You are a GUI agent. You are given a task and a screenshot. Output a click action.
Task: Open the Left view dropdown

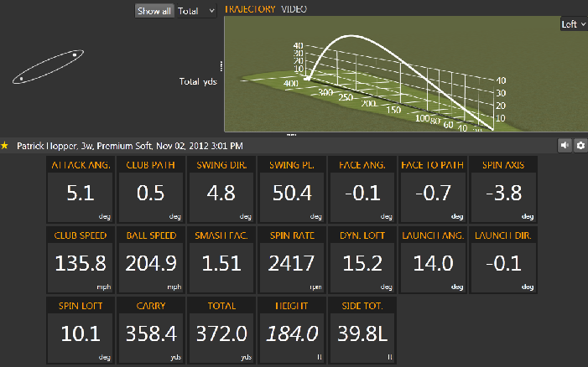click(573, 24)
